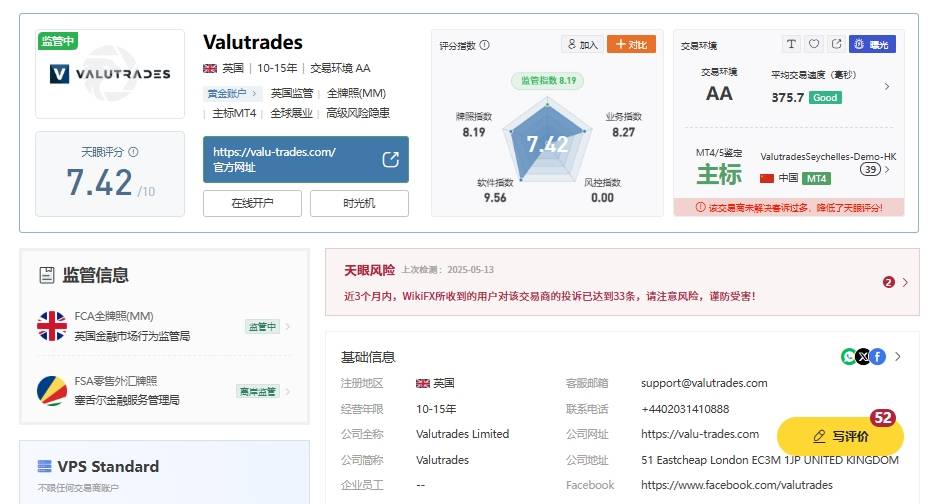The height and width of the screenshot is (504, 934).
Task: Click the 时光机 button
Action: click(x=359, y=203)
